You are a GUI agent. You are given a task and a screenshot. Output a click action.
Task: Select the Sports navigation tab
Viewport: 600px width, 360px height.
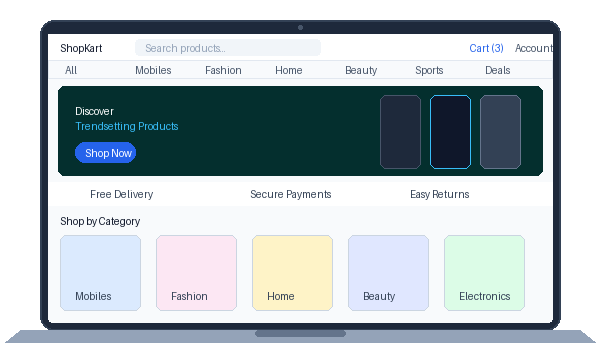(429, 70)
